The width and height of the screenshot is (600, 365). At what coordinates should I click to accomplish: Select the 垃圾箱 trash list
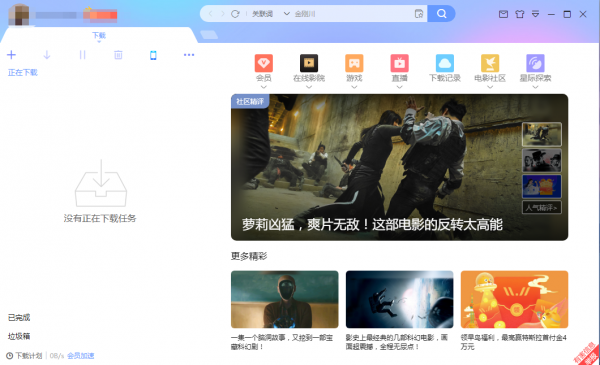point(19,336)
